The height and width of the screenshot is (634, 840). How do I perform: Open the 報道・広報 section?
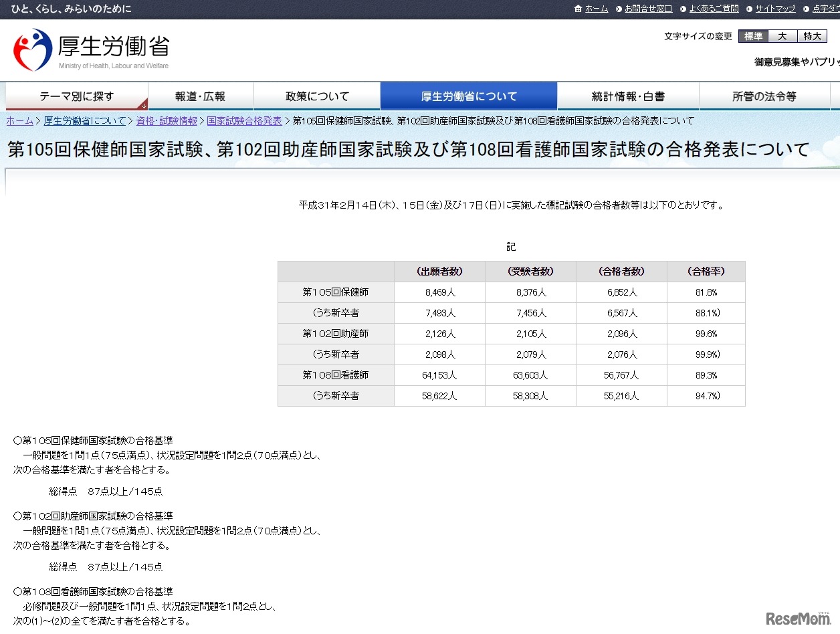coord(201,96)
